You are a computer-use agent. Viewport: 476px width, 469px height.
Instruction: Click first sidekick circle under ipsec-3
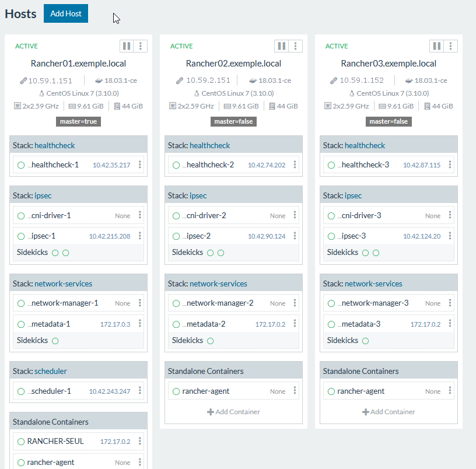366,253
